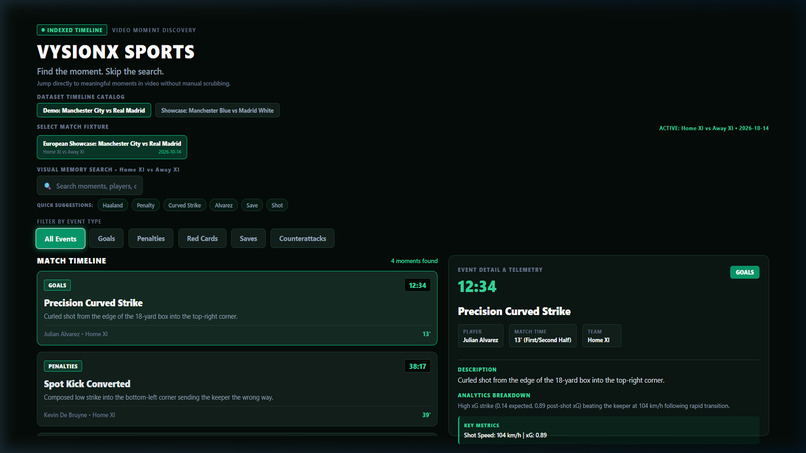Click the ANALYTICS BREAKDOWN heading
Screen dimensions: 806x453
pos(494,395)
